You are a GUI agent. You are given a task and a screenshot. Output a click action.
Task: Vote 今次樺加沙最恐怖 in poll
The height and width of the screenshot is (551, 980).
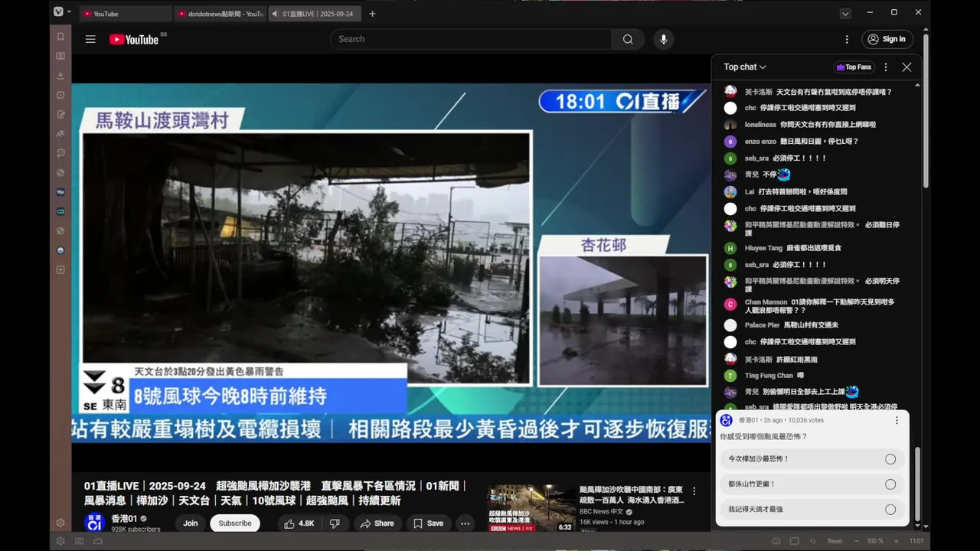tap(812, 459)
